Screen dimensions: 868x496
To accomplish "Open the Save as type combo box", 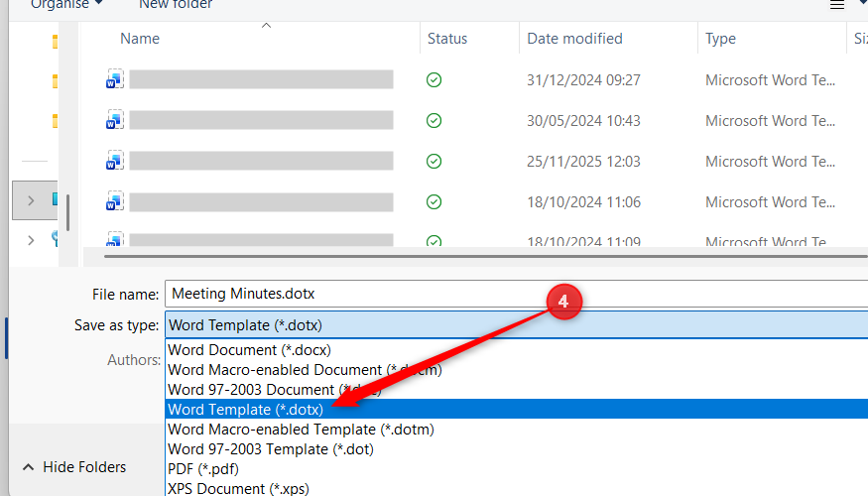I will pos(517,325).
